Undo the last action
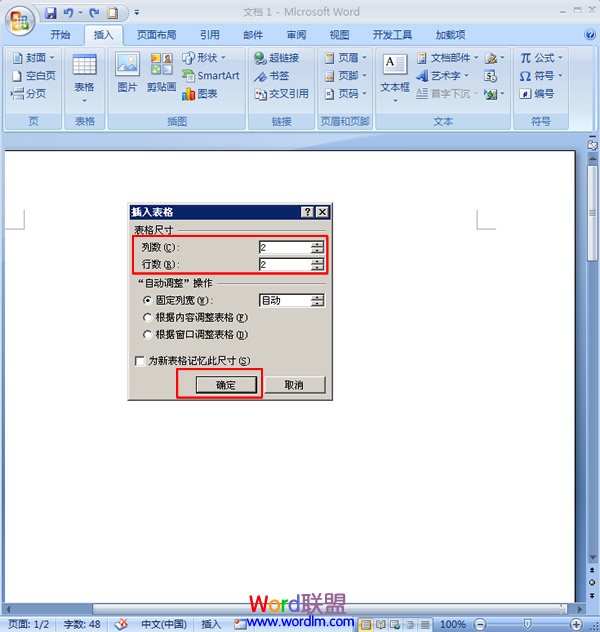 click(69, 13)
